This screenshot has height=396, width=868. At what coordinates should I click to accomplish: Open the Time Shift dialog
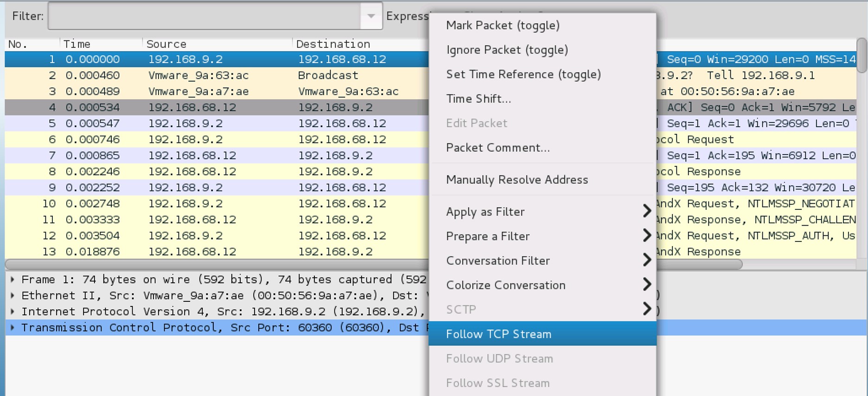[x=478, y=99]
